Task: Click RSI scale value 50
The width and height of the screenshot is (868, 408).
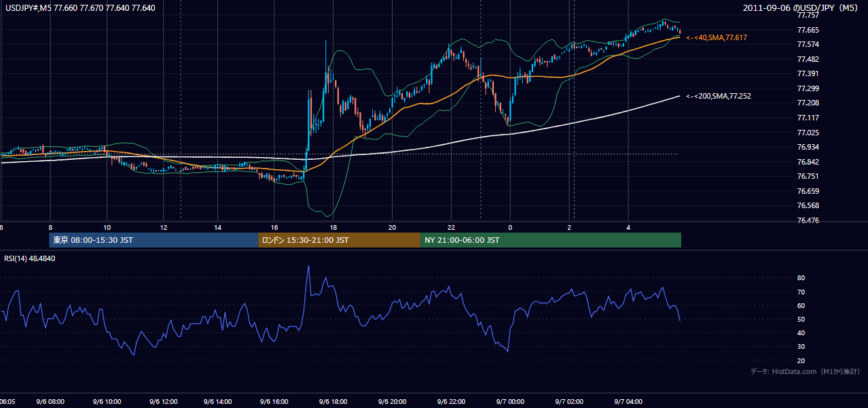Action: click(x=801, y=319)
